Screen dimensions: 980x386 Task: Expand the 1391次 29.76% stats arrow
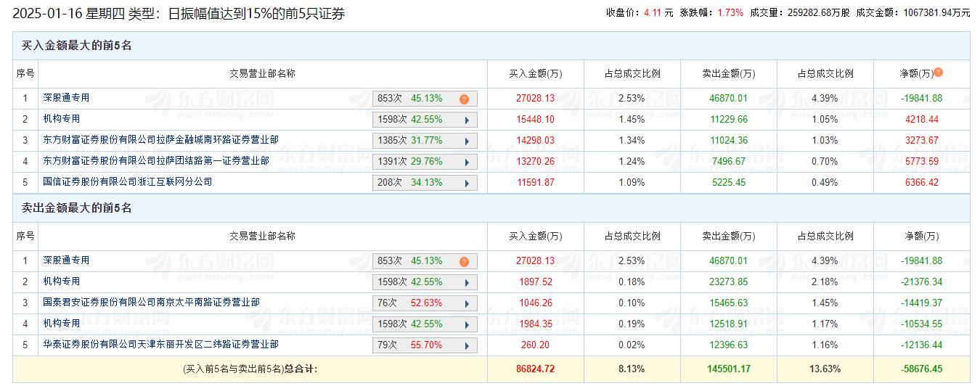466,163
